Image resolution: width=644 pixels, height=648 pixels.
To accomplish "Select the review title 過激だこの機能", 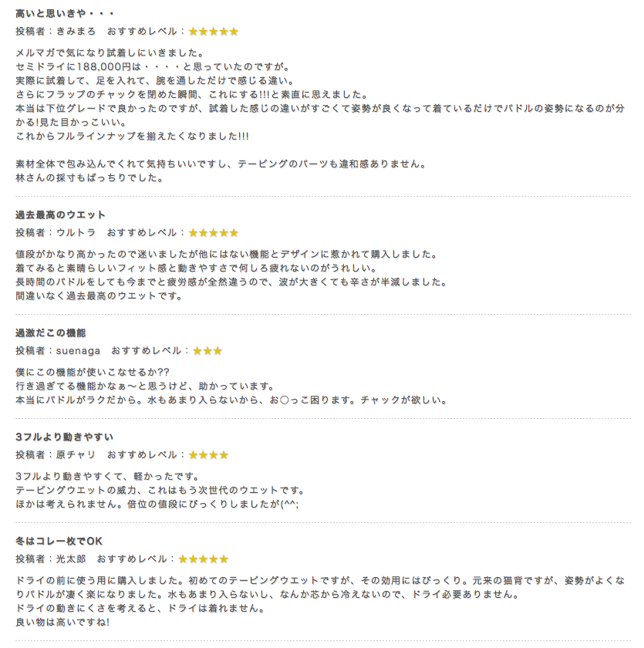I will coord(50,333).
